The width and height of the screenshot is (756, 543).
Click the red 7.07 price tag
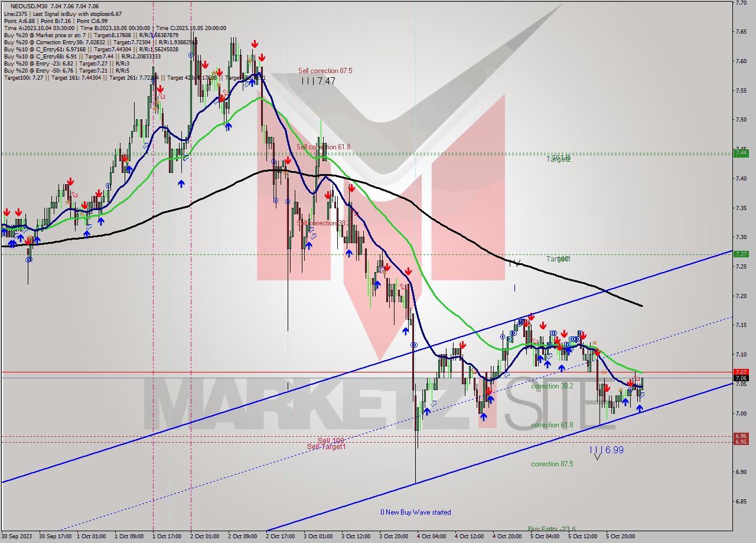click(741, 372)
